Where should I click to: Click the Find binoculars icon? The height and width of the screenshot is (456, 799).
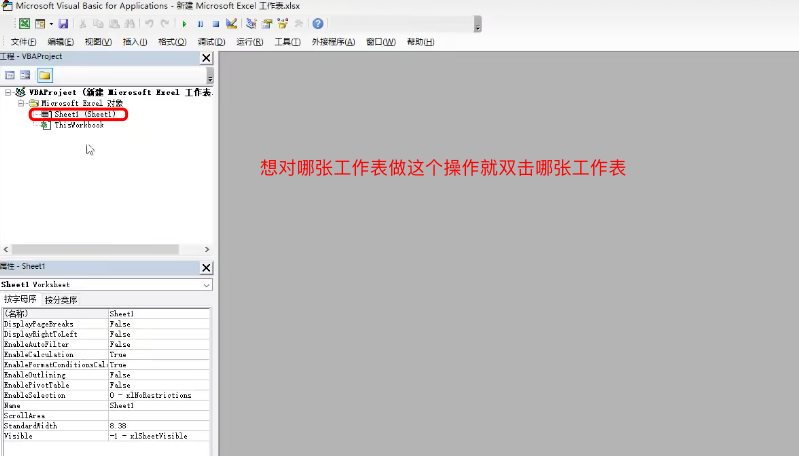coord(130,23)
